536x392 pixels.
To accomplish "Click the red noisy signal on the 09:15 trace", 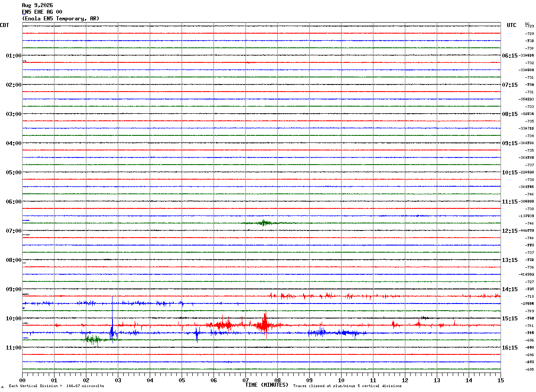I will (x=385, y=296).
